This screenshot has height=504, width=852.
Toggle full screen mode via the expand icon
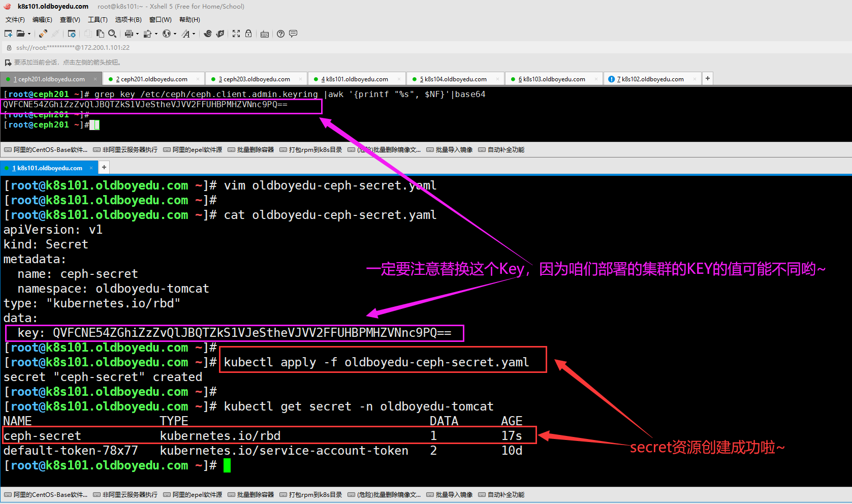[236, 34]
